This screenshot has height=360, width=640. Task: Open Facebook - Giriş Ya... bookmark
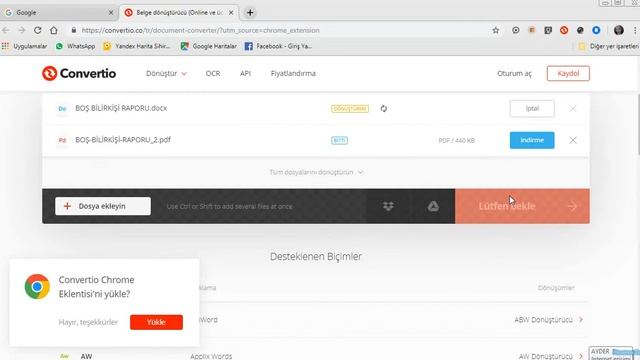pos(278,46)
